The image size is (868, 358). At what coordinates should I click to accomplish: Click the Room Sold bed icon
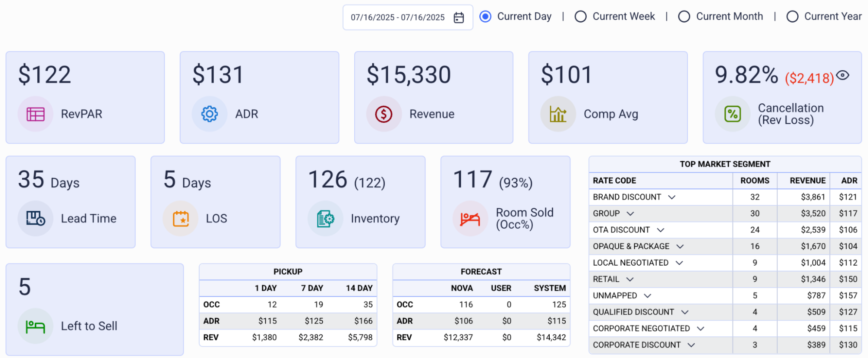point(470,219)
